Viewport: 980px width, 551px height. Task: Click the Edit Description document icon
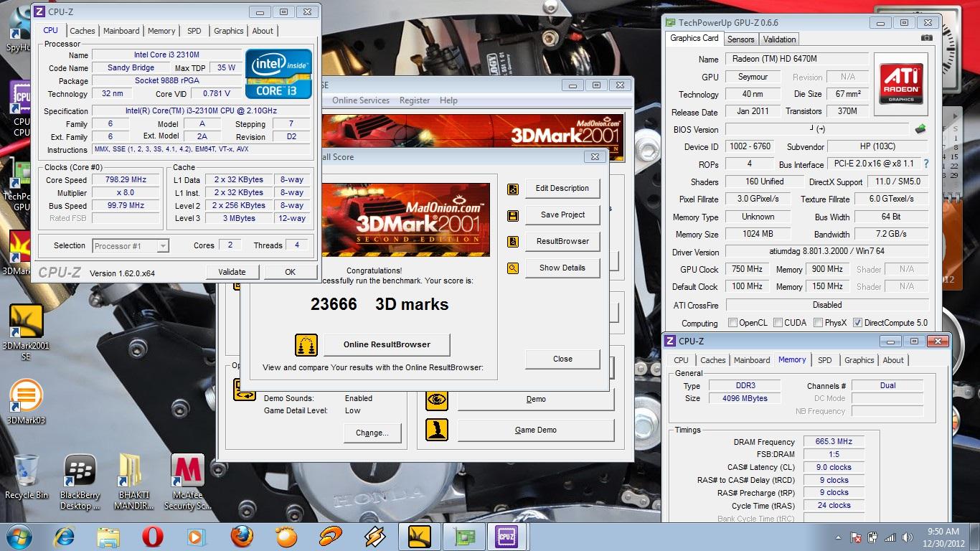pos(512,189)
